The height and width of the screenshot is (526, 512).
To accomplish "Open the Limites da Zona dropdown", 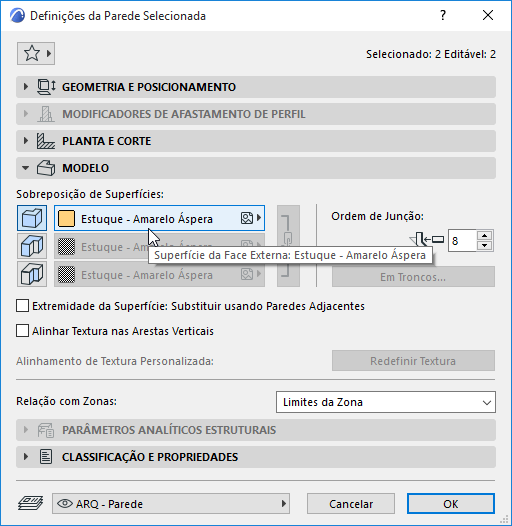I will (x=386, y=402).
